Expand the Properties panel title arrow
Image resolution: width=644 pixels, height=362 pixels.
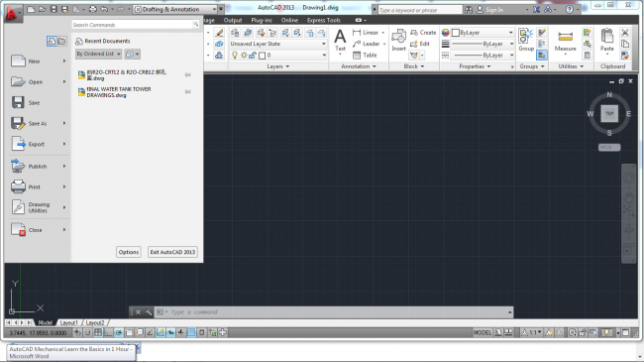click(488, 66)
